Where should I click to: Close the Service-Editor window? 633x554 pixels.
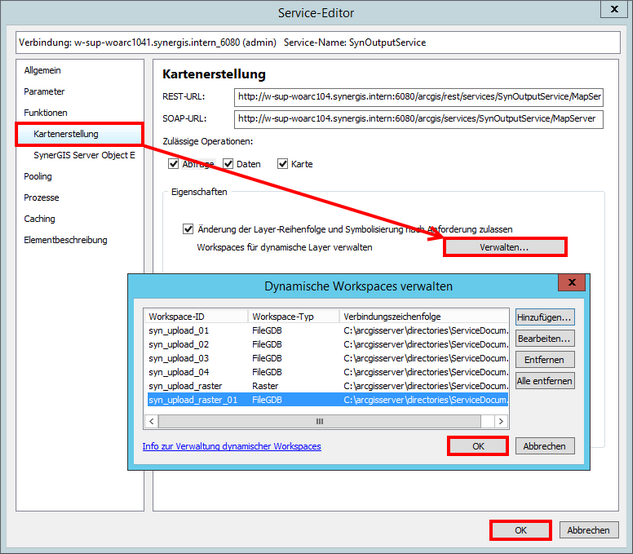[614, 8]
